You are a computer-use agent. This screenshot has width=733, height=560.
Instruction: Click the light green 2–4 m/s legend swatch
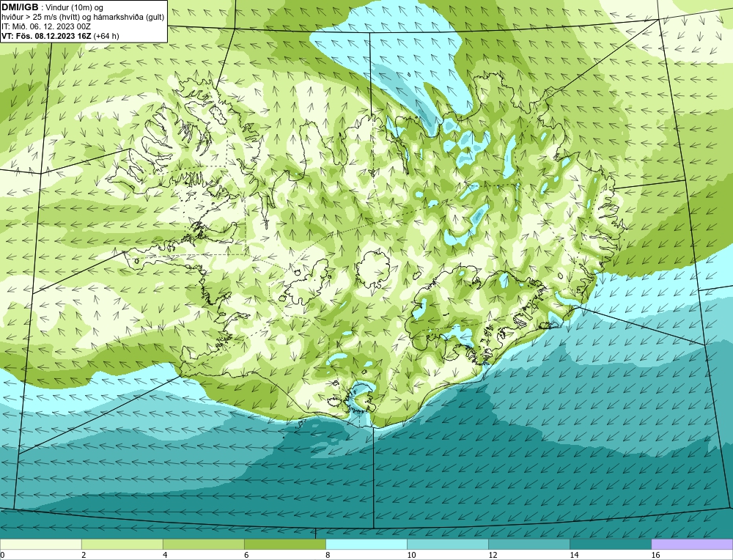(x=122, y=544)
